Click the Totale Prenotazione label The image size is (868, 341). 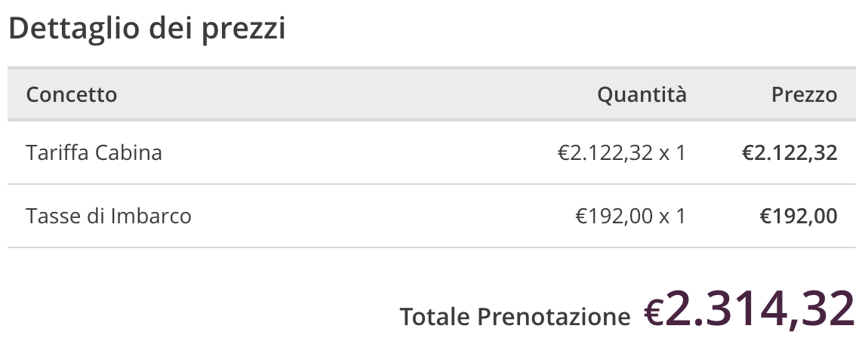click(x=515, y=317)
